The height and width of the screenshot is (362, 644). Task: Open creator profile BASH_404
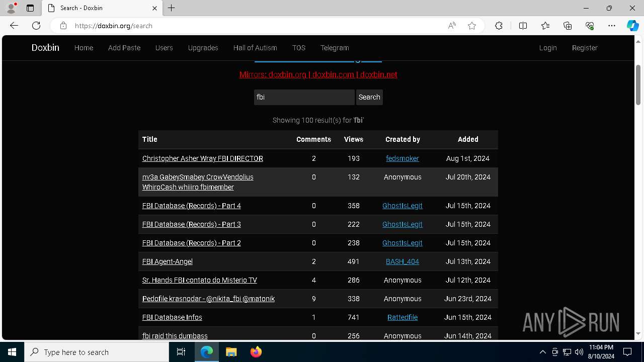(403, 261)
